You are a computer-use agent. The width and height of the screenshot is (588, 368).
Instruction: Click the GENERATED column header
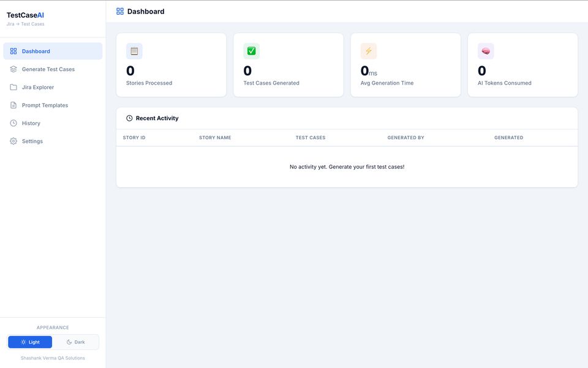point(508,138)
